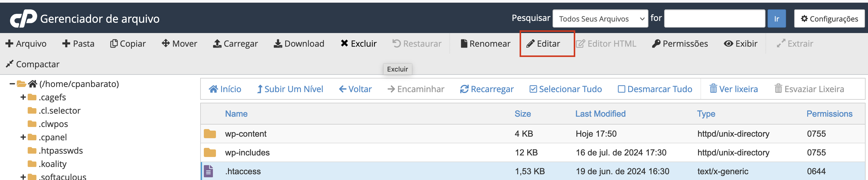Click the Excluir delete toolbar button
Image resolution: width=868 pixels, height=180 pixels.
coord(358,44)
